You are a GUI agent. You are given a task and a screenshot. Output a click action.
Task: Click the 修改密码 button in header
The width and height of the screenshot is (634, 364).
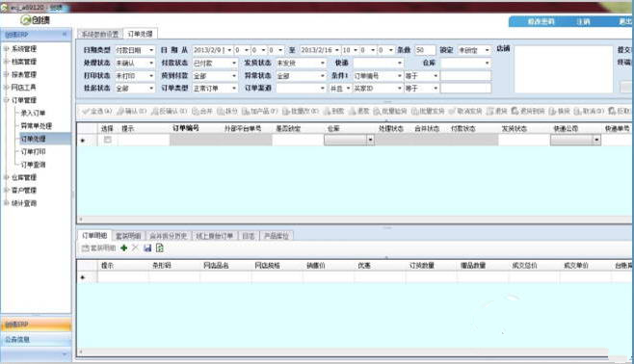541,22
